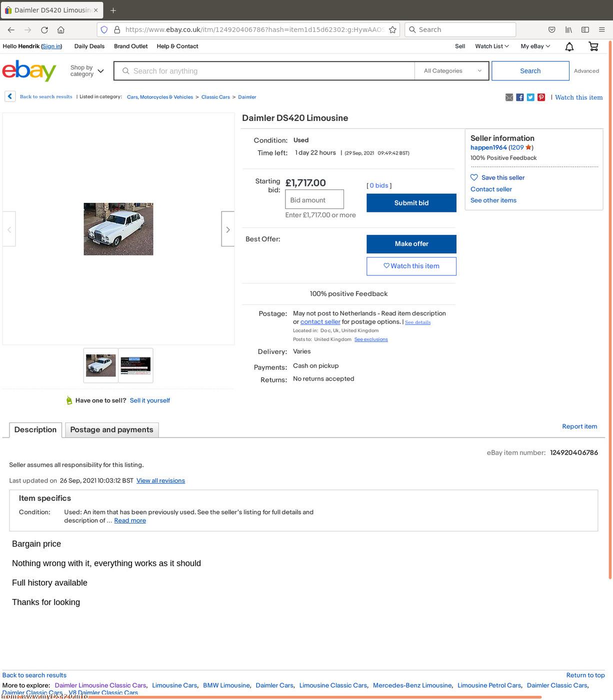Click the eBay logo

(x=29, y=70)
